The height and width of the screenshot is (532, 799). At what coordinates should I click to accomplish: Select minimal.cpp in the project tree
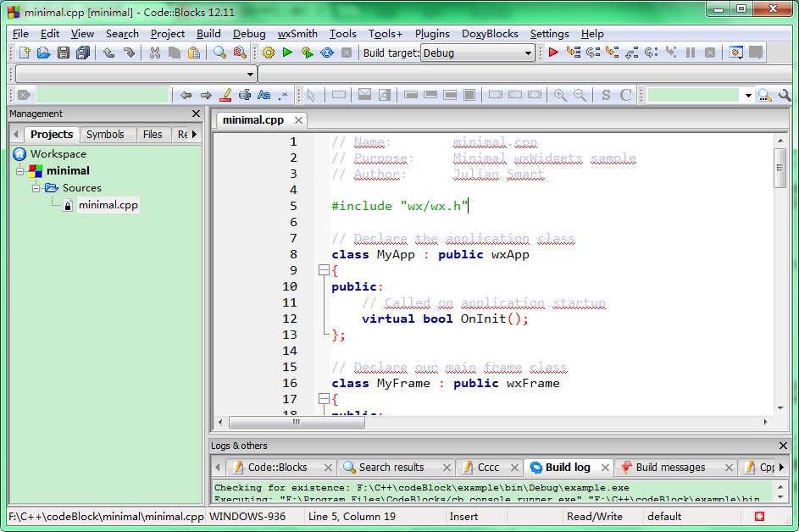(108, 205)
